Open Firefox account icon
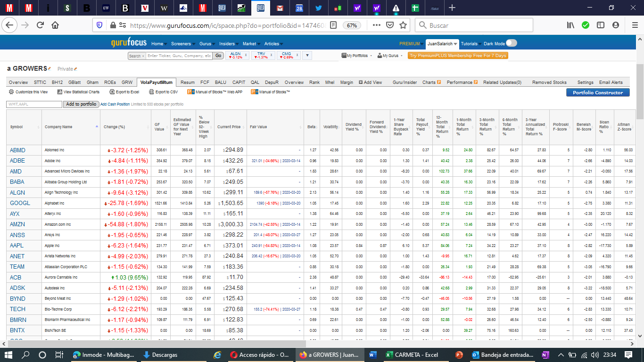The image size is (644, 362). [x=616, y=25]
